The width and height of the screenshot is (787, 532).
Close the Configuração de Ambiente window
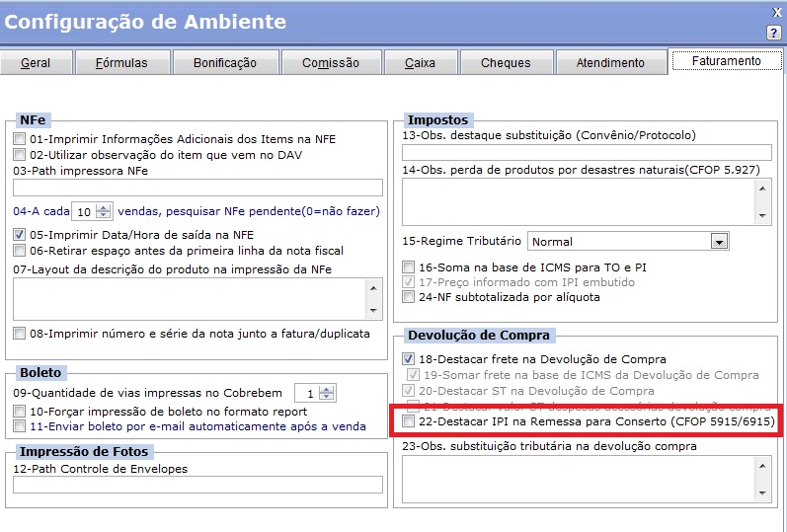point(776,13)
